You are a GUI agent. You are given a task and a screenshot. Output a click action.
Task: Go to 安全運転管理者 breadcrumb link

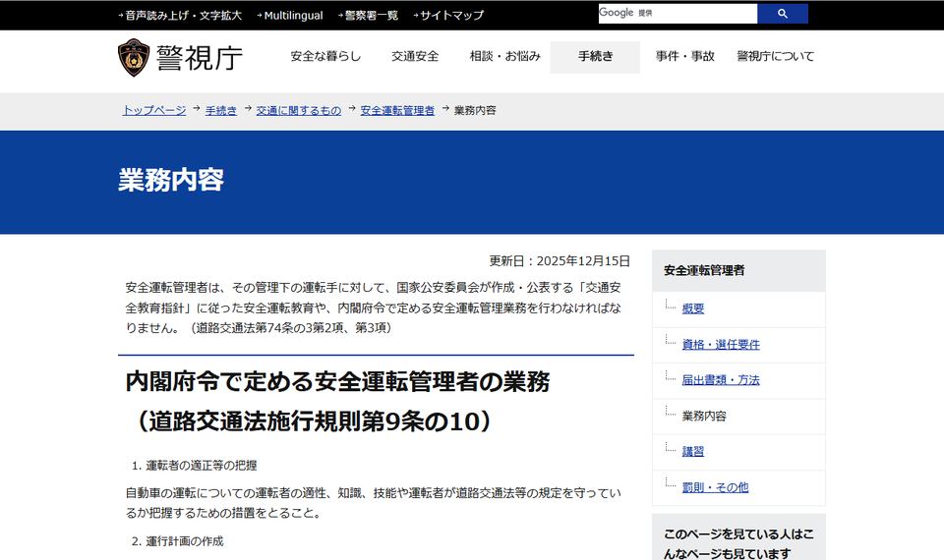click(x=397, y=111)
